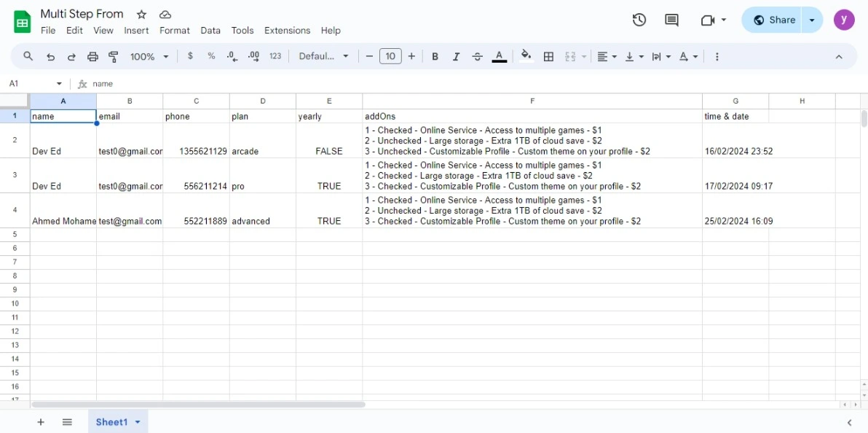Open the Data menu
The width and height of the screenshot is (868, 433).
210,31
